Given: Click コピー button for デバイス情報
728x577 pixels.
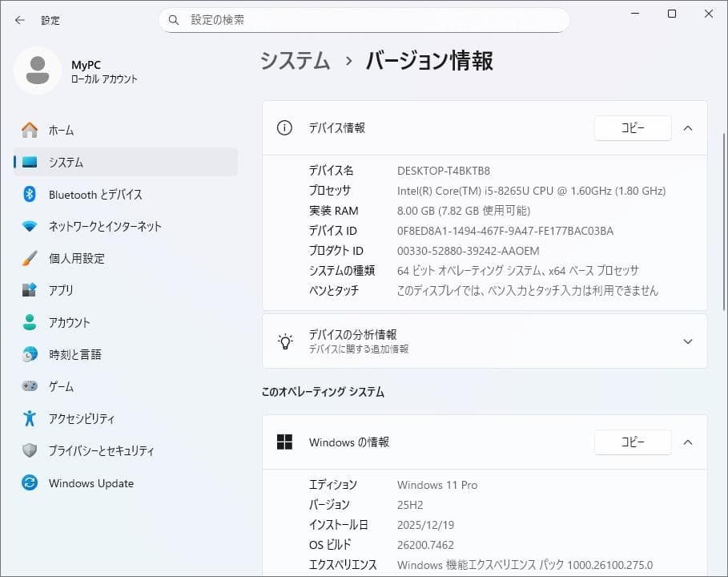Looking at the screenshot, I should (633, 127).
